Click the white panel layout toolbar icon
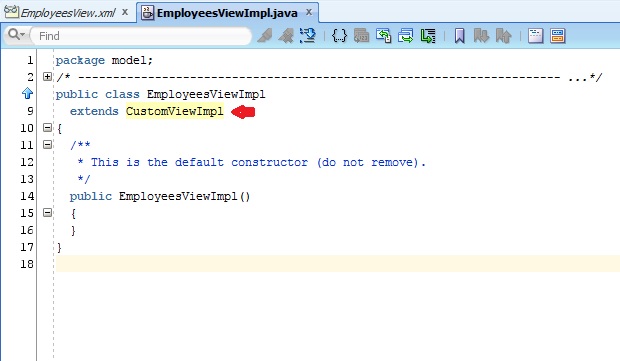620x361 pixels. [x=535, y=36]
